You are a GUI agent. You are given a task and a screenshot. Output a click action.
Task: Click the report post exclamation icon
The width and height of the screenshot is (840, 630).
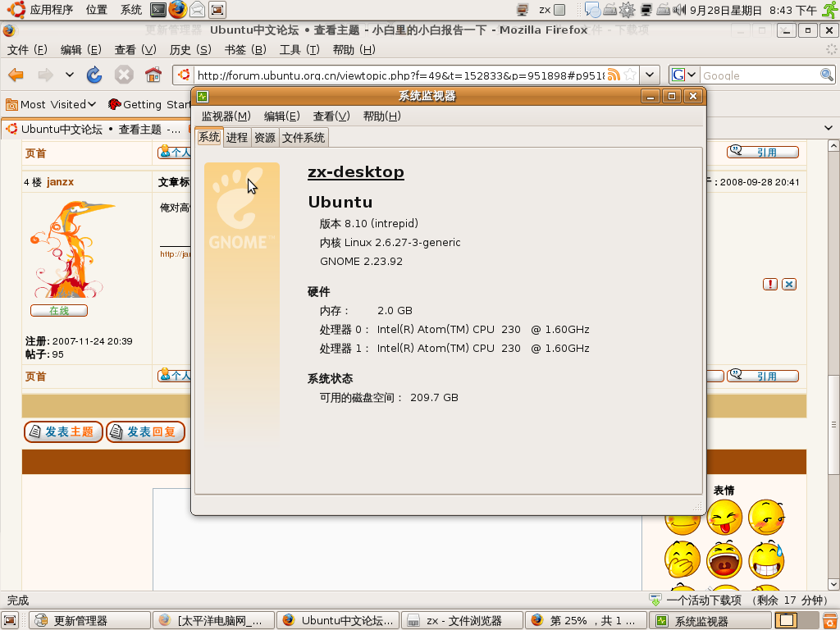pyautogui.click(x=769, y=285)
